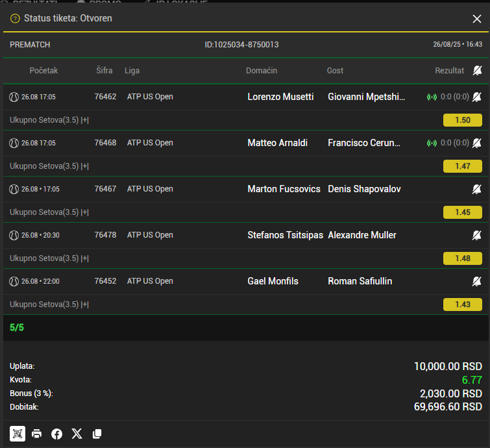The height and width of the screenshot is (448, 490).
Task: Select player Stefanos Tsitsipas
Action: point(286,235)
